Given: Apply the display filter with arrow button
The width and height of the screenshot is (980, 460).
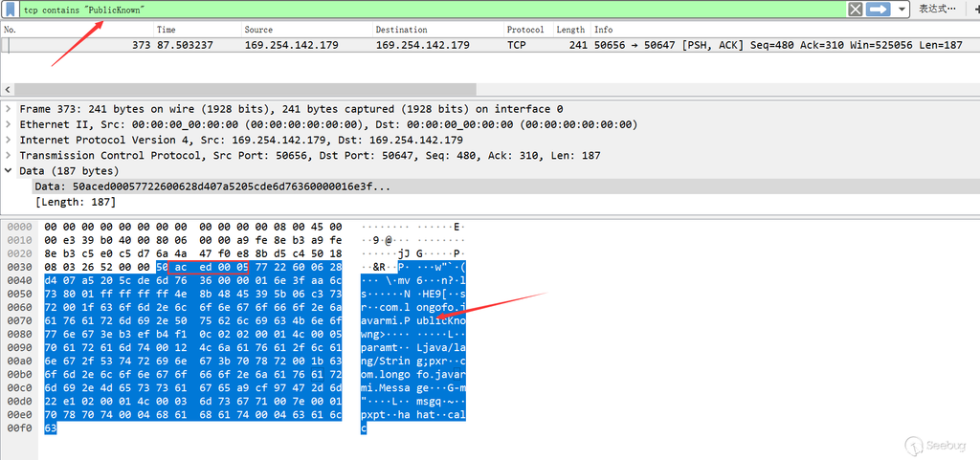Looking at the screenshot, I should (879, 9).
